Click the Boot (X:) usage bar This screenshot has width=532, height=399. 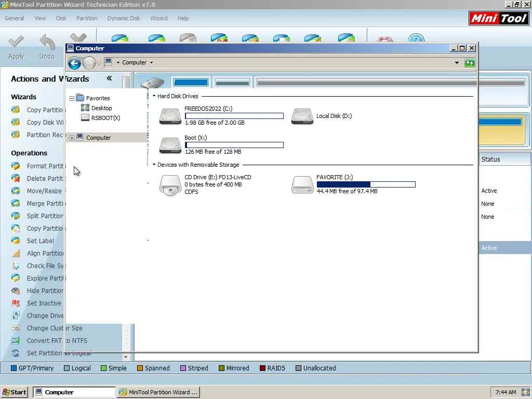pyautogui.click(x=234, y=145)
